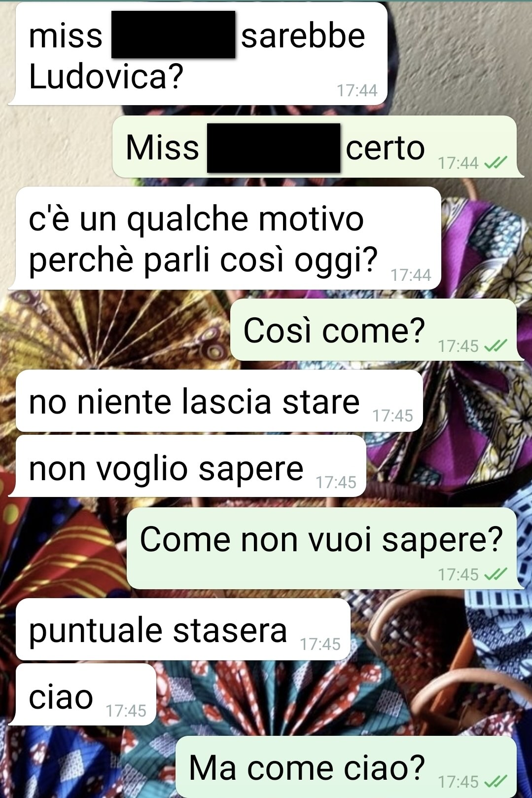Tap the redacted name after 'Miss' in green bubble
The height and width of the screenshot is (798, 532).
click(x=274, y=148)
